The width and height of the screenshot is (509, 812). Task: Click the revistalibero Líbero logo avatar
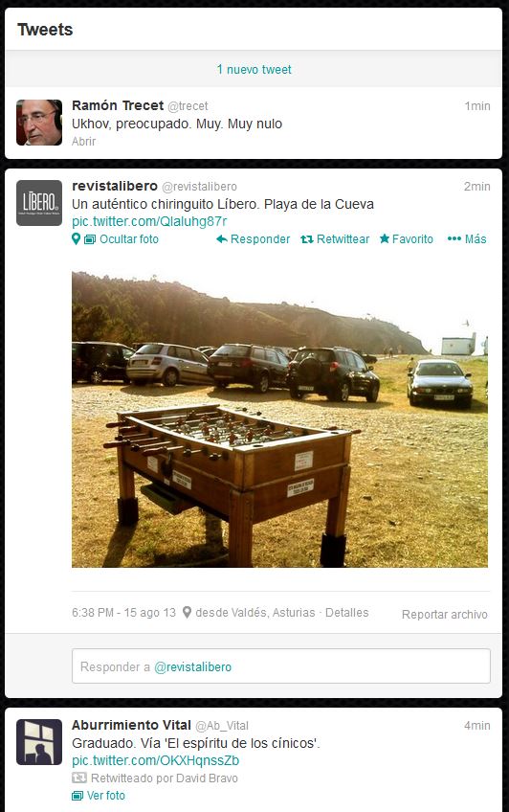[39, 203]
